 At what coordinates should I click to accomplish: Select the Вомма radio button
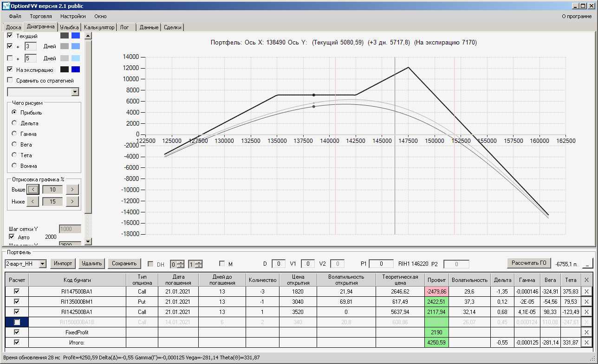pyautogui.click(x=14, y=166)
